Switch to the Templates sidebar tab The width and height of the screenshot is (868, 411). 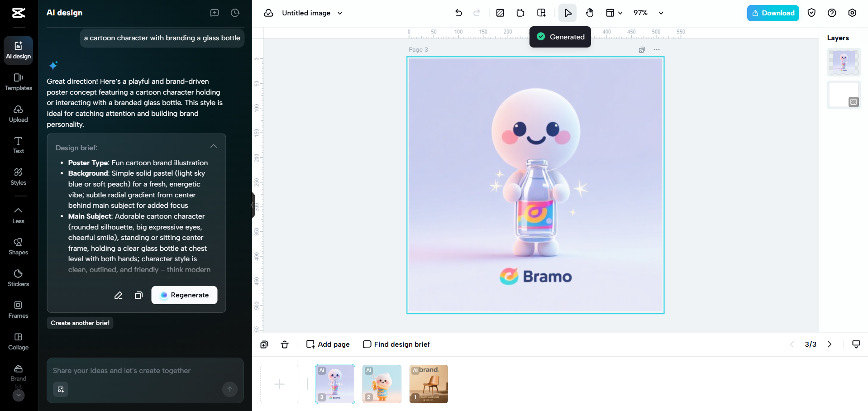tap(18, 81)
